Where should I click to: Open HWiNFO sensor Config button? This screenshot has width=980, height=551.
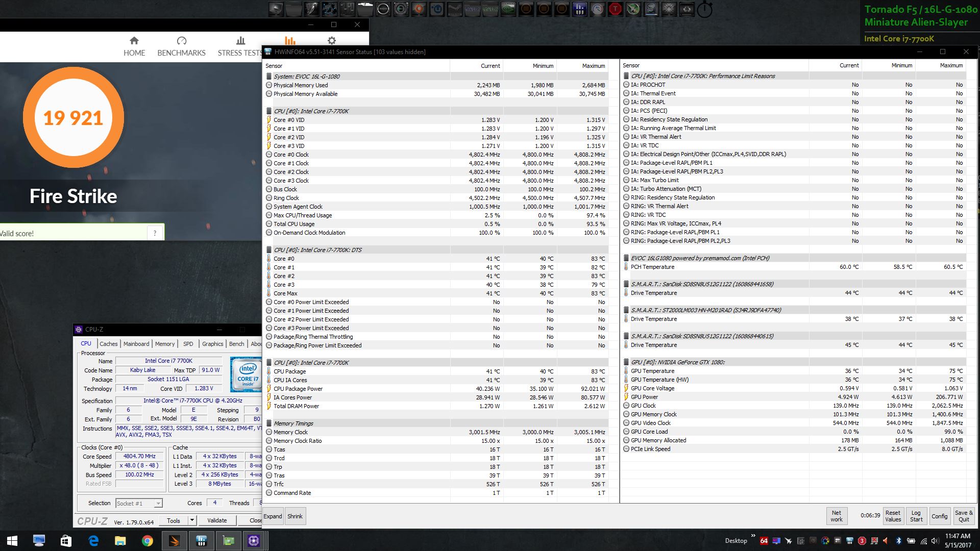[939, 516]
